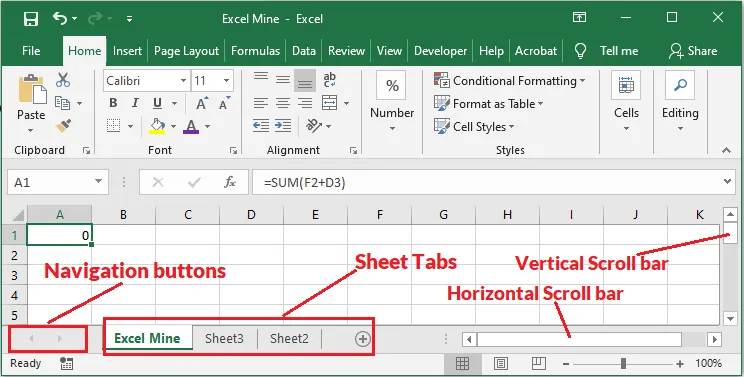
Task: Decrease font size
Action: tap(224, 103)
